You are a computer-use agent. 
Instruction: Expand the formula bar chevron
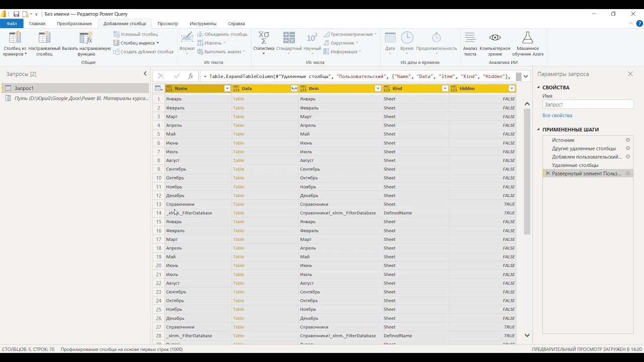pyautogui.click(x=526, y=76)
